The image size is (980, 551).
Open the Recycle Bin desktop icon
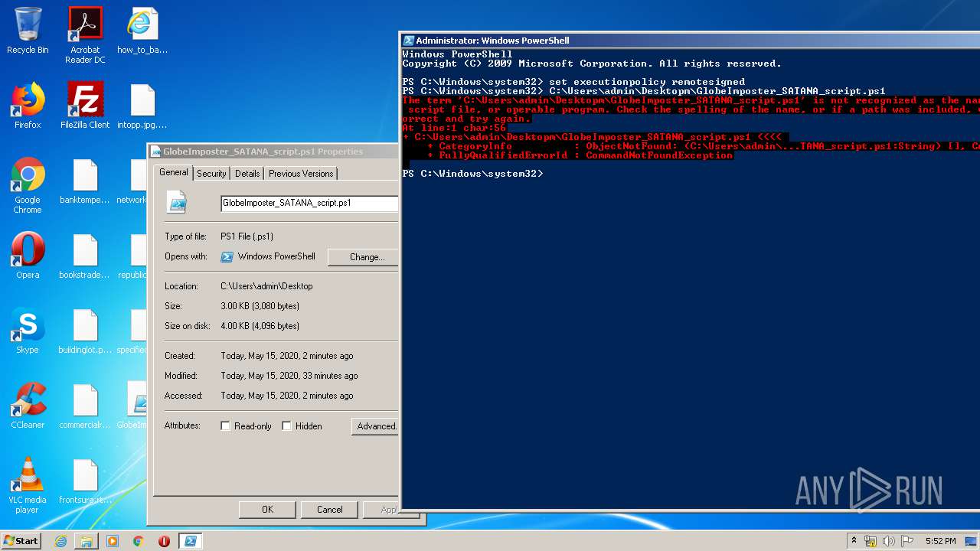coord(28,31)
